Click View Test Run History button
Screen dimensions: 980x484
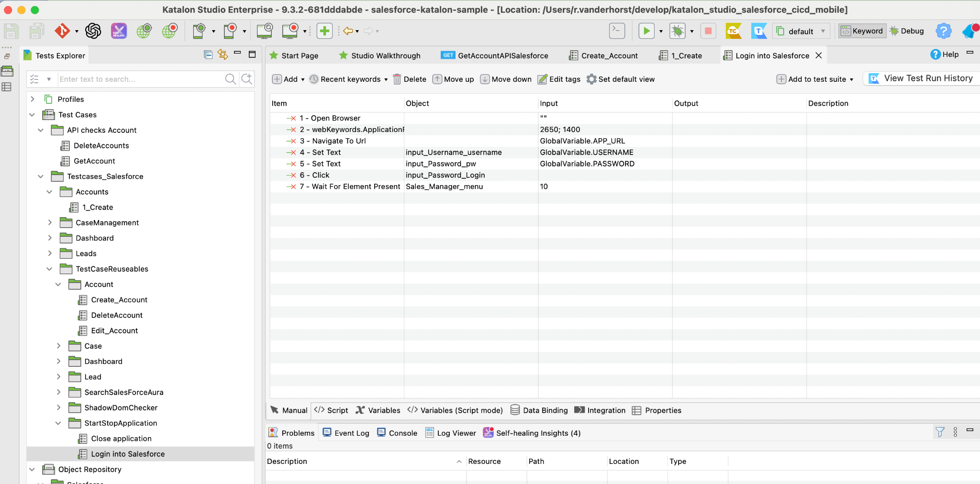click(x=922, y=78)
